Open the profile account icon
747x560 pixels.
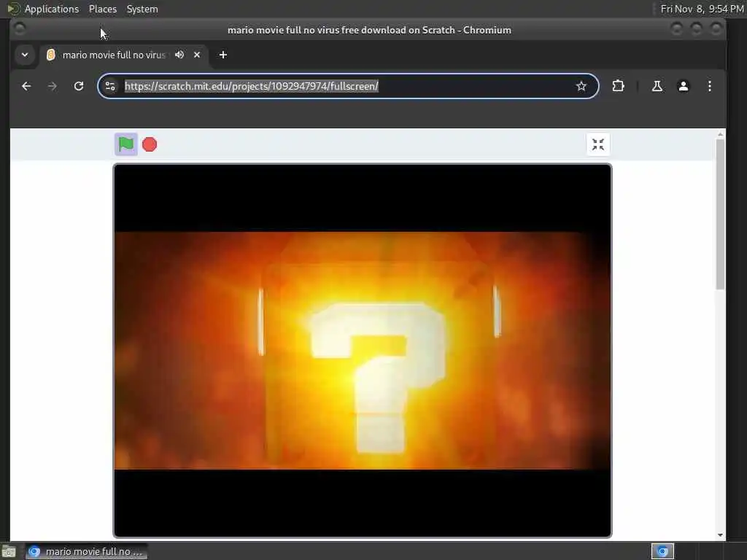point(683,86)
